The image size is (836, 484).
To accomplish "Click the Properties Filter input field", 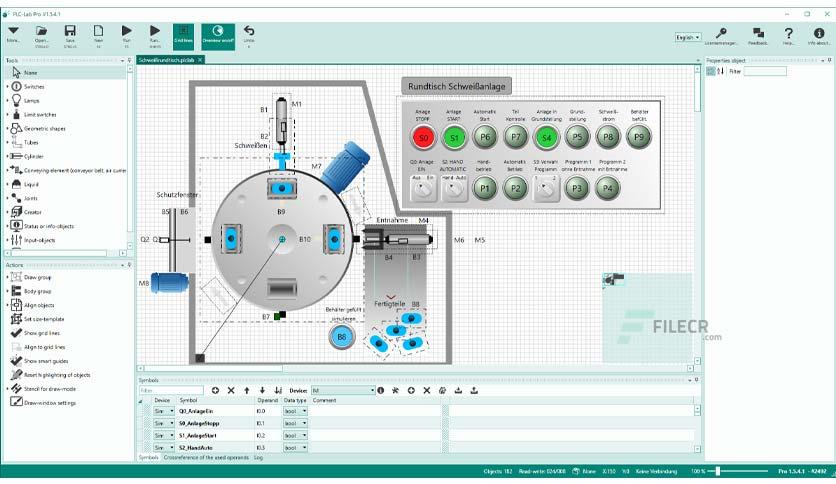I will tap(765, 71).
